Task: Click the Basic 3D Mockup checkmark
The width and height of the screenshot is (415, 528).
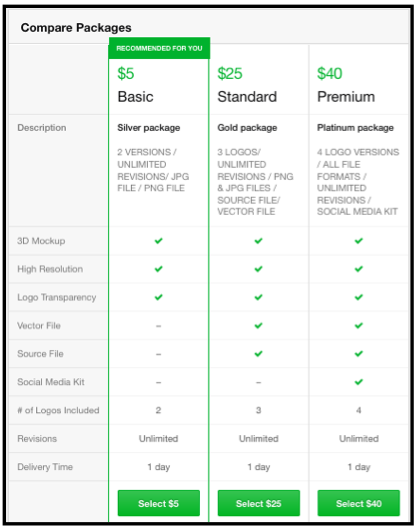Action: (x=159, y=241)
